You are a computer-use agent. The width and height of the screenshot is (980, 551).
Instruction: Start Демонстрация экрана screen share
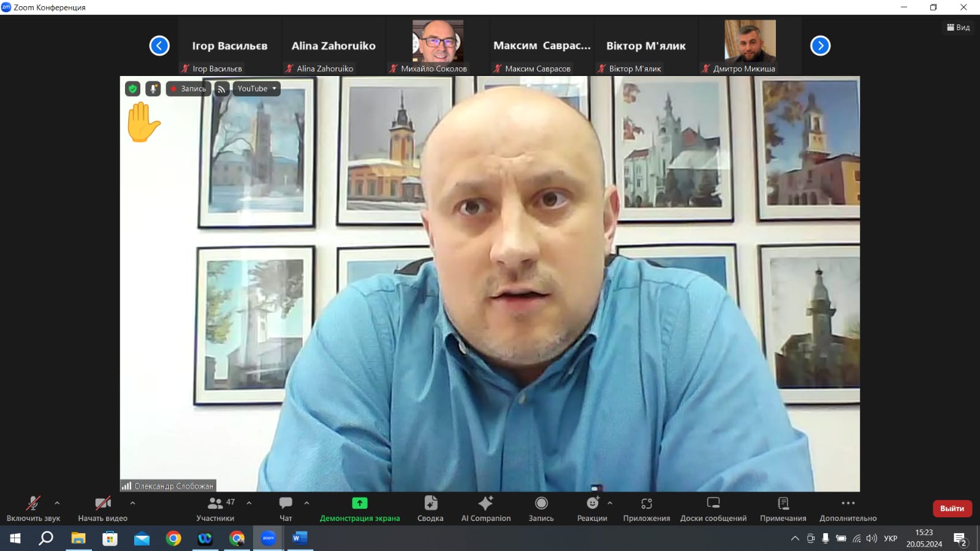click(360, 509)
